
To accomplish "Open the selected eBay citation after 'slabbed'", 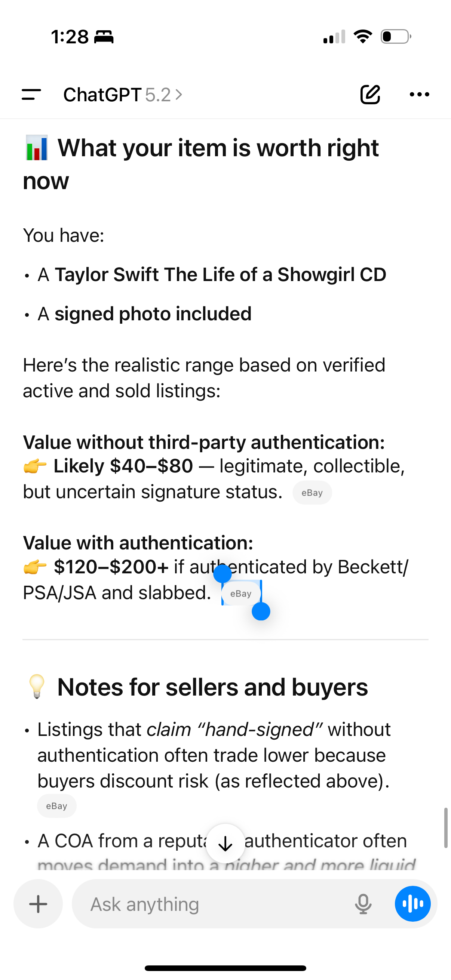I will (x=241, y=594).
